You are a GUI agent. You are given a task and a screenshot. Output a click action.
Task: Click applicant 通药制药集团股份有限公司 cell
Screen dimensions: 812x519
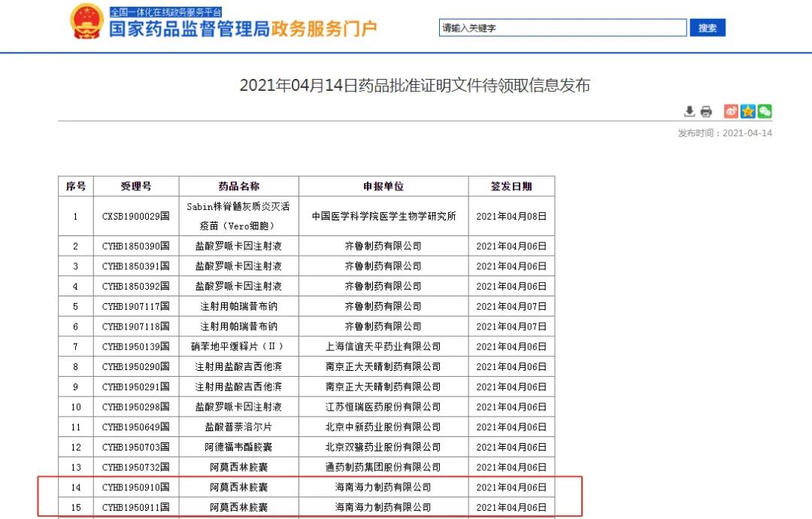coord(383,467)
